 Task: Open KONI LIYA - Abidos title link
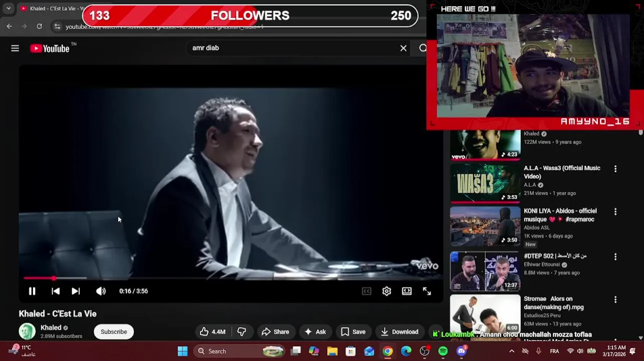[560, 215]
